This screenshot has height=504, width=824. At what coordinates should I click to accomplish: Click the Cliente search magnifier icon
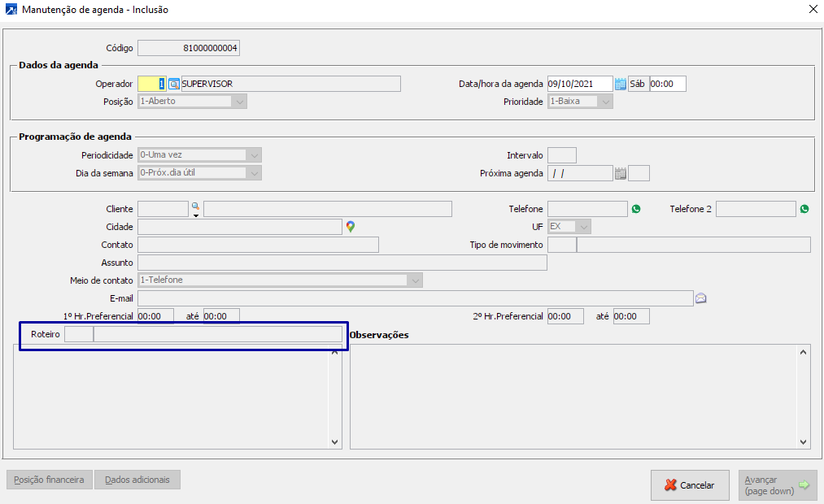[x=195, y=206]
